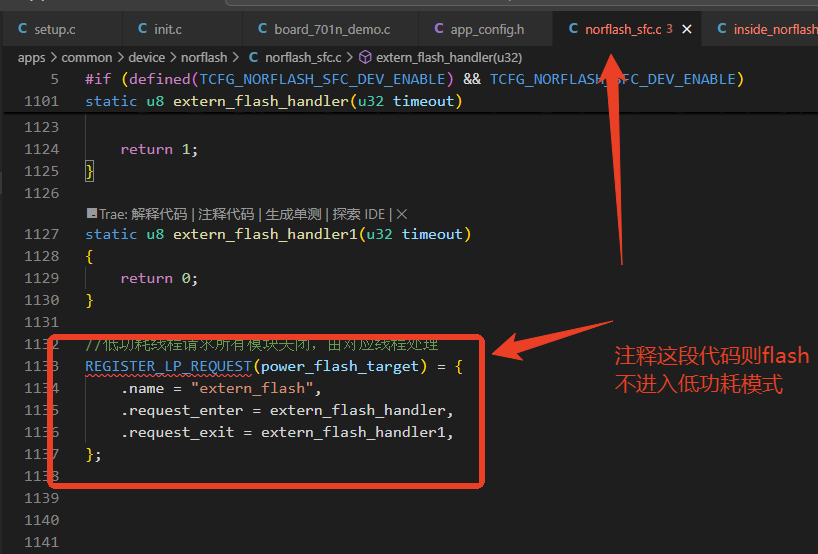818x554 pixels.
Task: Open the init.c editor tab
Action: [x=167, y=29]
